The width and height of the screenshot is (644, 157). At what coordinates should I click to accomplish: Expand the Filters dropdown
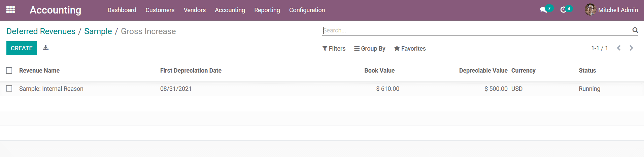[x=334, y=49]
